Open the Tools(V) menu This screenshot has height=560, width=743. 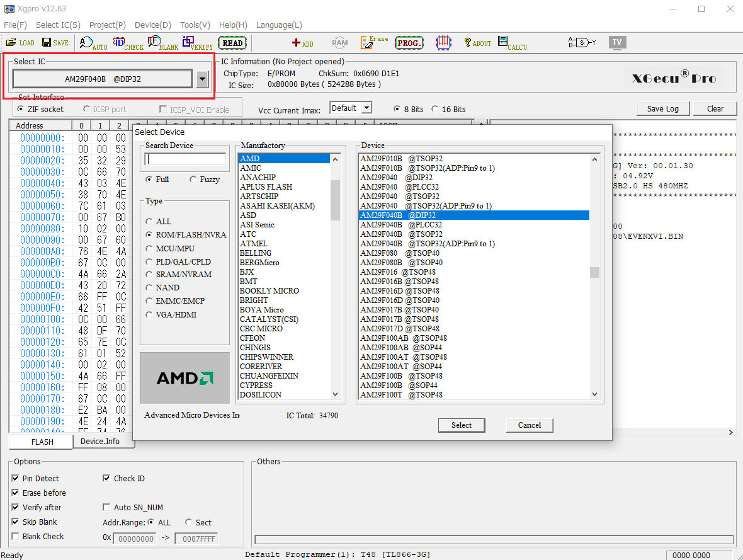pos(195,25)
